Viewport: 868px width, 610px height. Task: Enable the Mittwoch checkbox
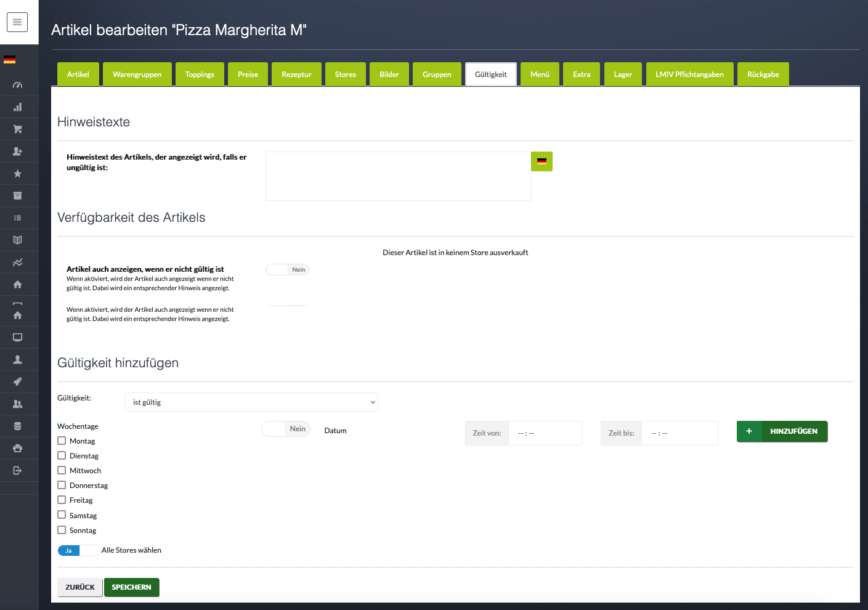tap(62, 470)
